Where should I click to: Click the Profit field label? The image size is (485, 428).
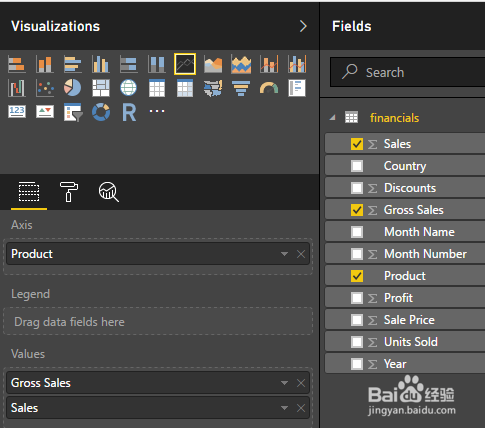(x=398, y=298)
